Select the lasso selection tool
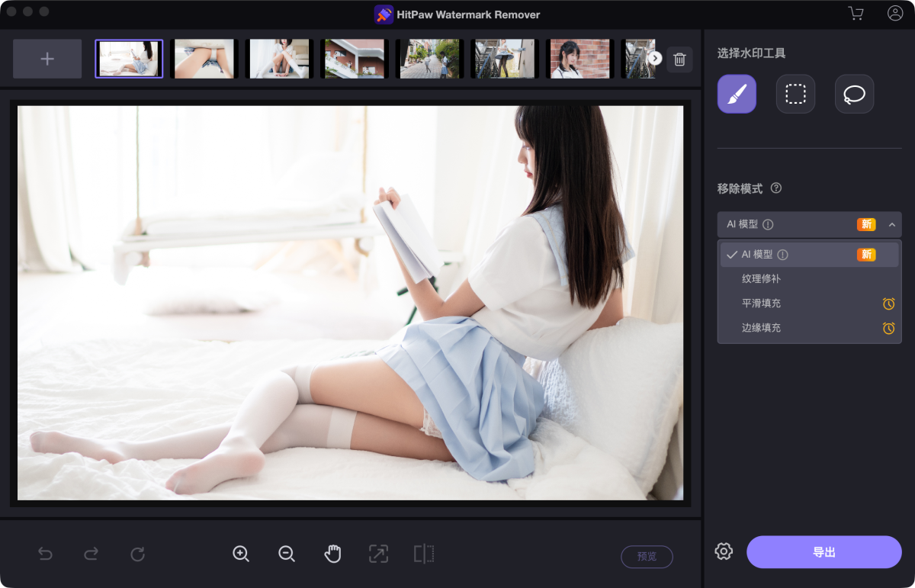The image size is (915, 588). pos(854,94)
